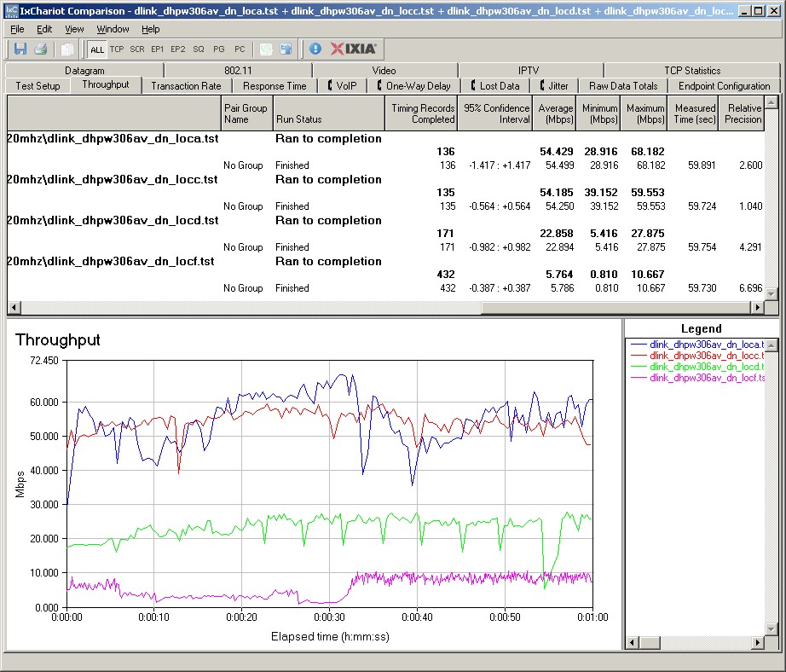Click the blue info icon
Screen dimensions: 786x672
(x=315, y=49)
